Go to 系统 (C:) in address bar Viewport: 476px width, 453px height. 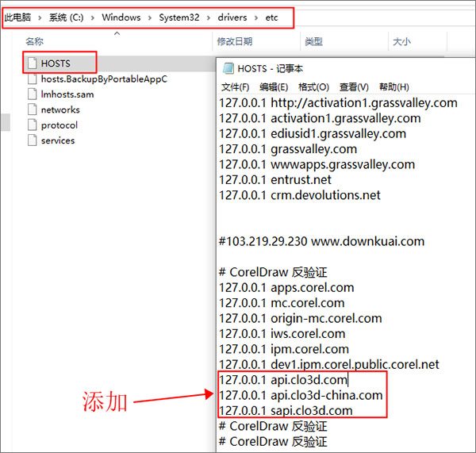[x=66, y=17]
